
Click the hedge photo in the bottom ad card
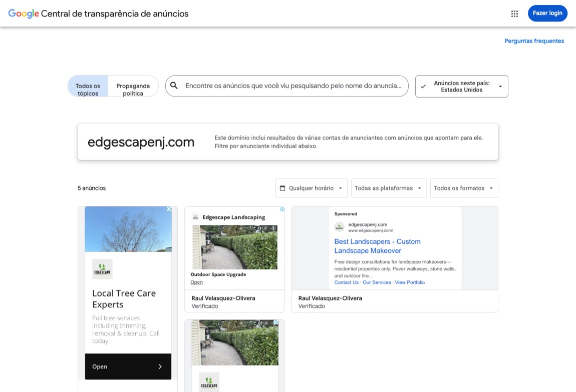point(235,342)
